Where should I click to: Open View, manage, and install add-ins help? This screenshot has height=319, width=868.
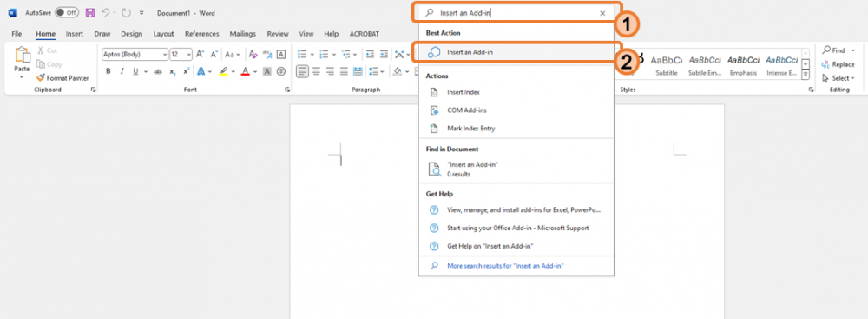tap(516, 210)
